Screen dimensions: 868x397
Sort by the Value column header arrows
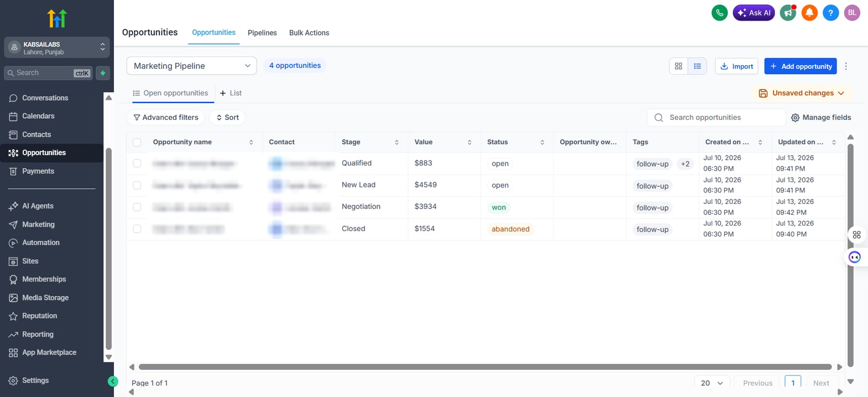pyautogui.click(x=469, y=142)
